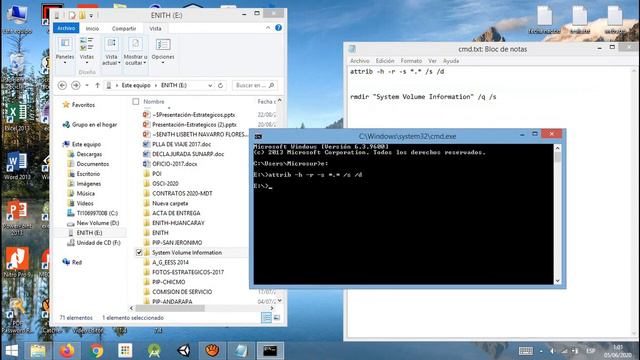
Task: Toggle the select-all checkbox beside Nombre
Action: pos(136,102)
